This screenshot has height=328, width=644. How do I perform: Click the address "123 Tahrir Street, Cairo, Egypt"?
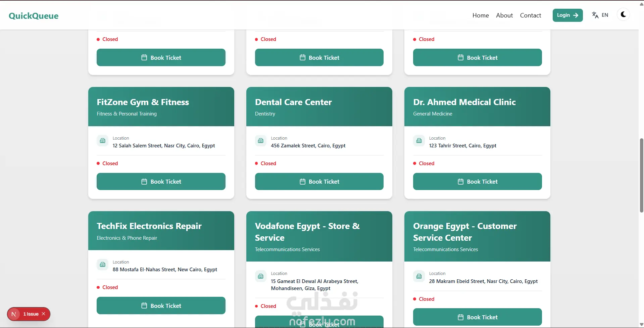[x=463, y=146]
